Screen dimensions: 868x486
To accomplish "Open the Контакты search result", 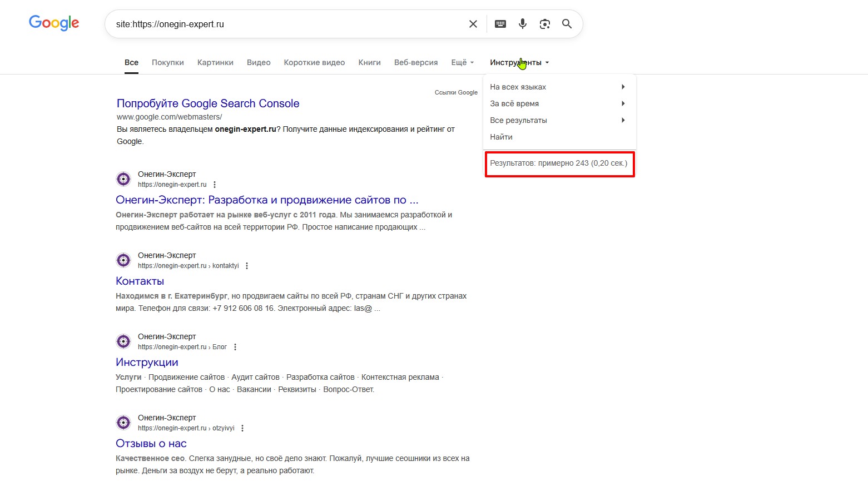I will click(140, 281).
